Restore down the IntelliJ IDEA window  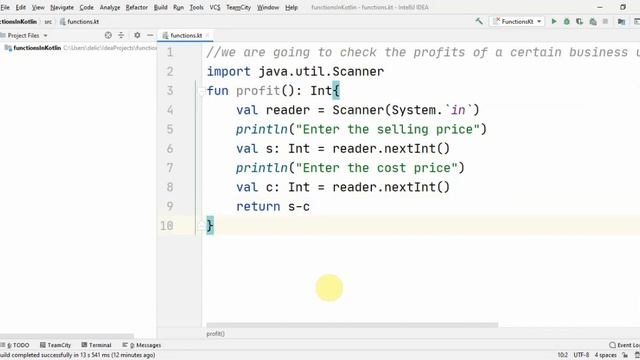pyautogui.click(x=623, y=7)
